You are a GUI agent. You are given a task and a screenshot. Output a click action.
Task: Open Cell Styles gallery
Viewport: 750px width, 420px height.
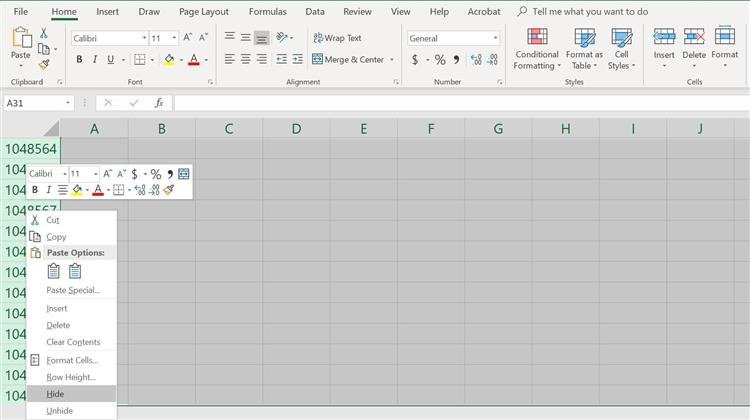pos(621,48)
